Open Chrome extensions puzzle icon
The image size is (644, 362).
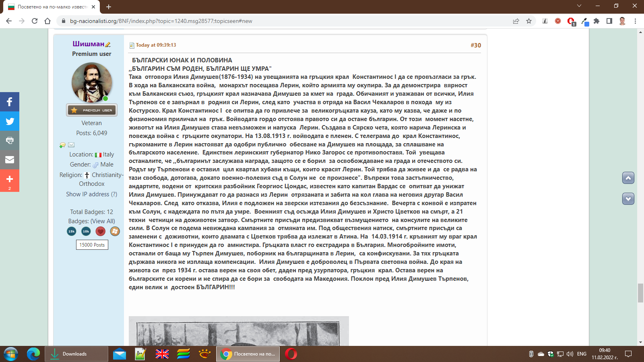pyautogui.click(x=597, y=21)
